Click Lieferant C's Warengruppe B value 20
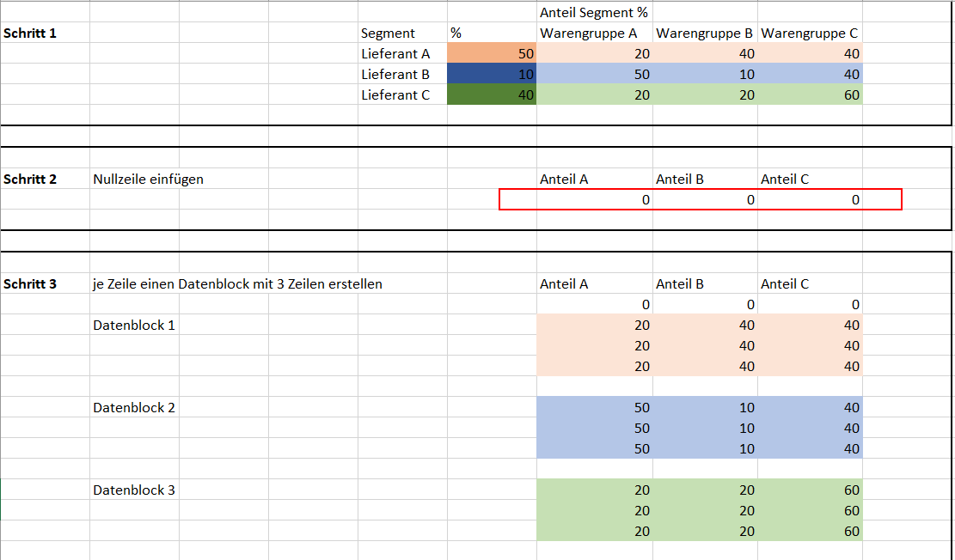The height and width of the screenshot is (560, 955). click(x=705, y=95)
